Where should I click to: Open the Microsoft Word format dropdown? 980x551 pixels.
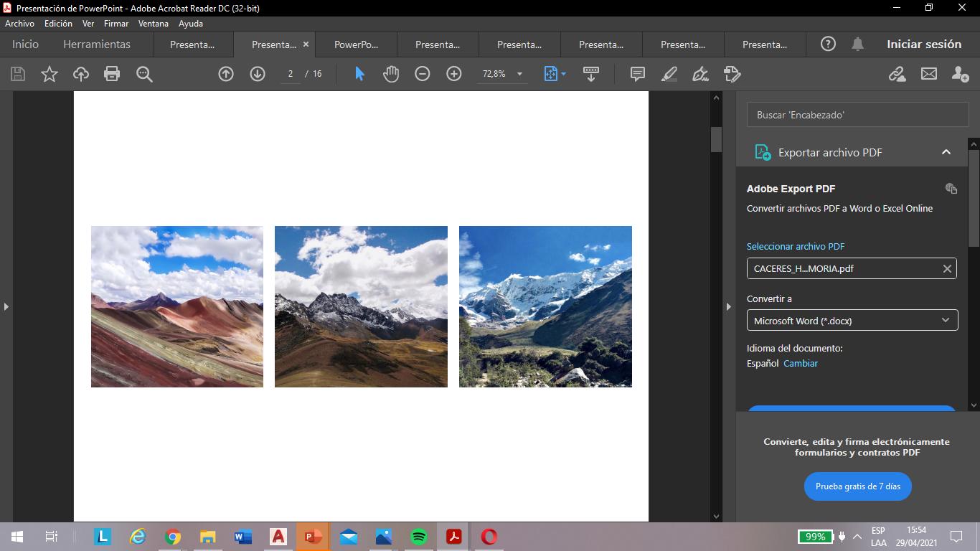852,321
